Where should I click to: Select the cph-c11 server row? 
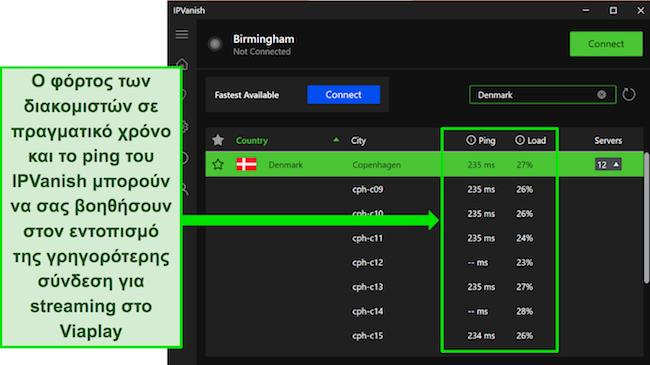423,238
